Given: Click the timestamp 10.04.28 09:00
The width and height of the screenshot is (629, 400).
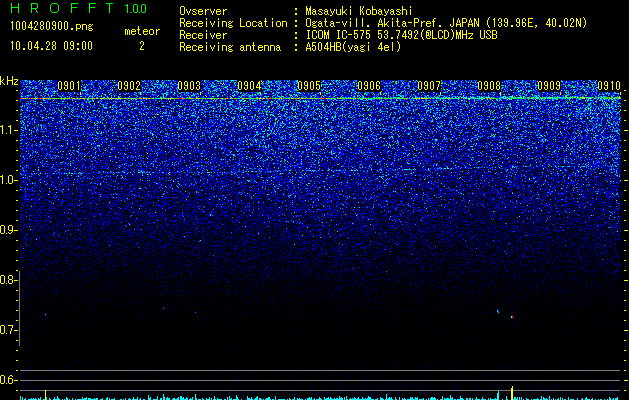Looking at the screenshot, I should (51, 46).
